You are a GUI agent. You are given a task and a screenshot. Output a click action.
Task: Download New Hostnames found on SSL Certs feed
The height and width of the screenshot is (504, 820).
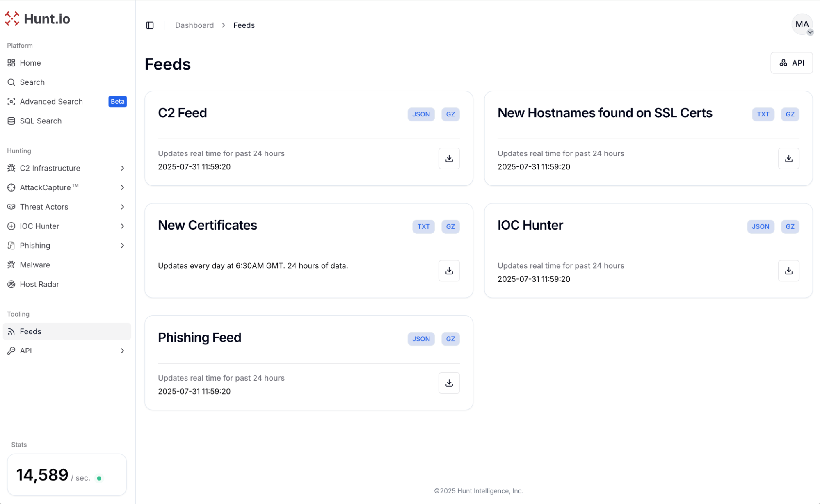coord(788,158)
